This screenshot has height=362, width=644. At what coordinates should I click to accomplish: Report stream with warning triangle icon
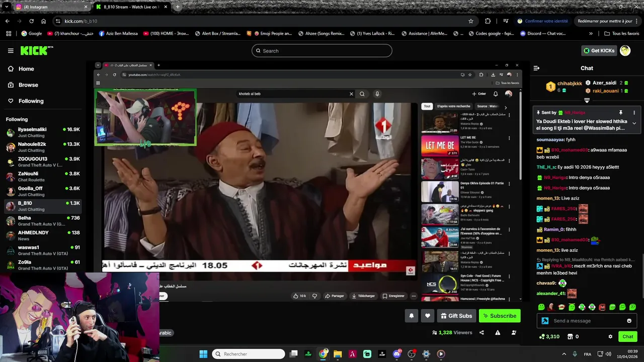point(498,332)
